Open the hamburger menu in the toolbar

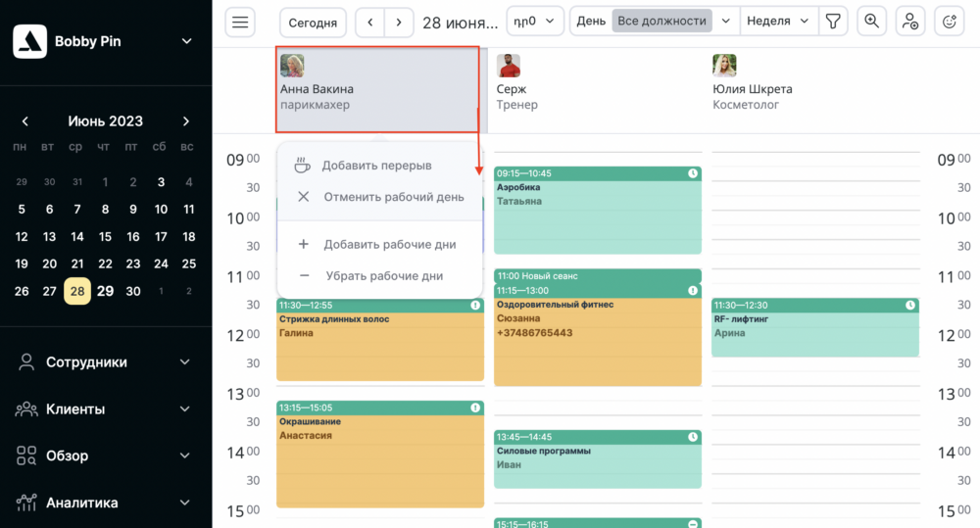point(240,22)
